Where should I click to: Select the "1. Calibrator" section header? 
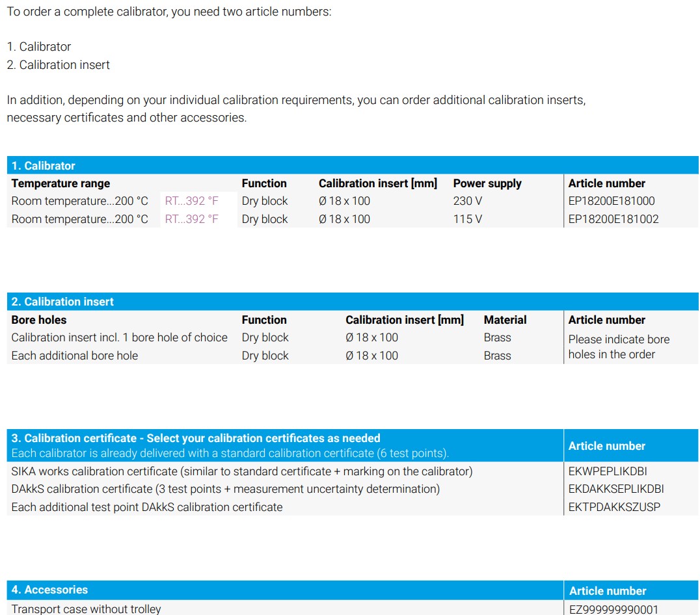click(43, 166)
